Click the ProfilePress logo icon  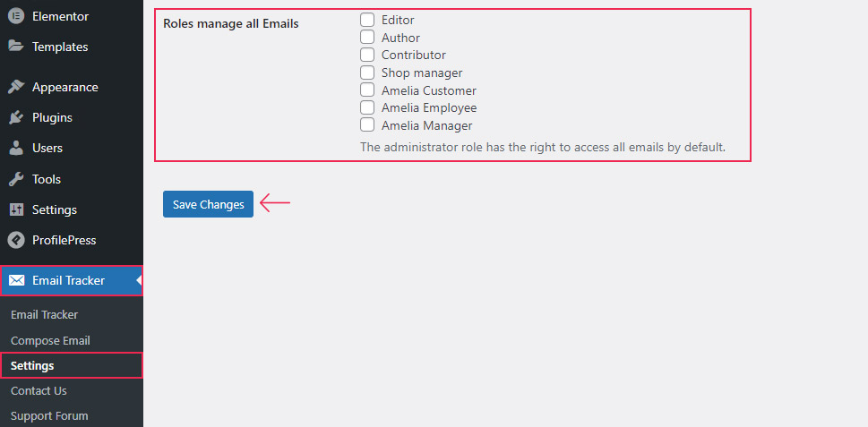[x=16, y=240]
